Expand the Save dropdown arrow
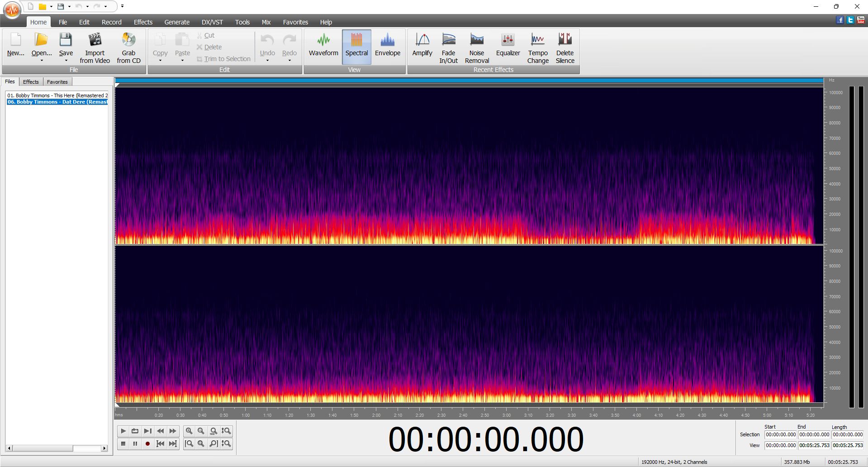 [66, 61]
